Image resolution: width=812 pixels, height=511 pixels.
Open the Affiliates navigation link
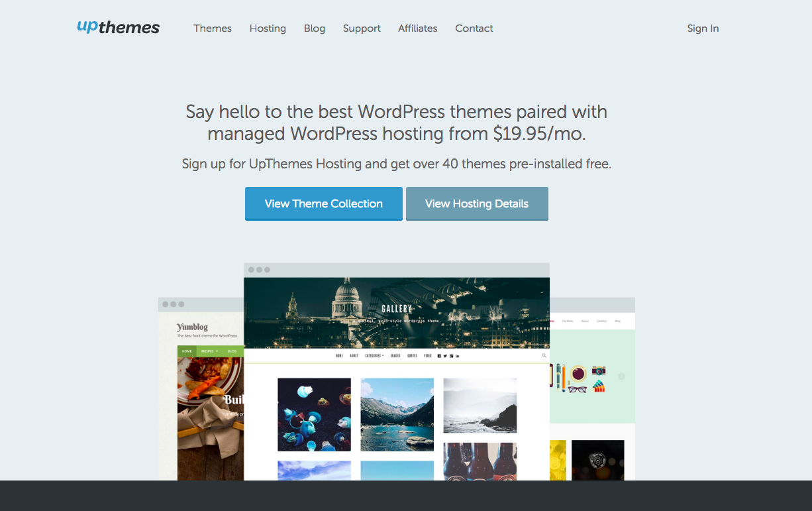417,28
